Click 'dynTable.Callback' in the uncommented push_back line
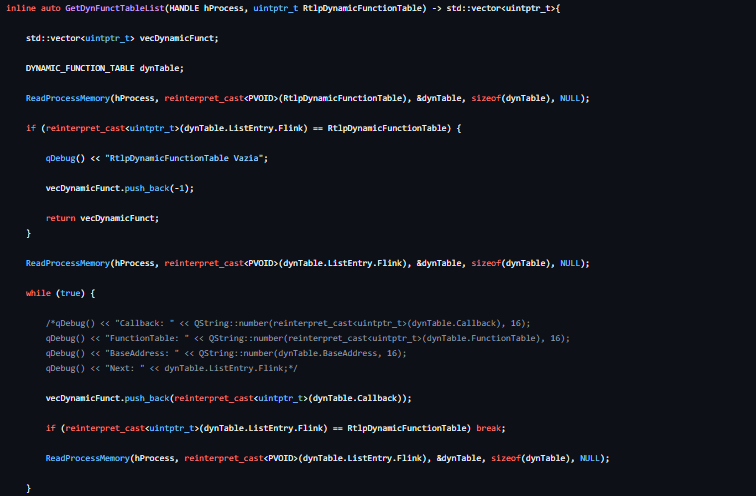Image resolution: width=756 pixels, height=496 pixels. coord(355,398)
